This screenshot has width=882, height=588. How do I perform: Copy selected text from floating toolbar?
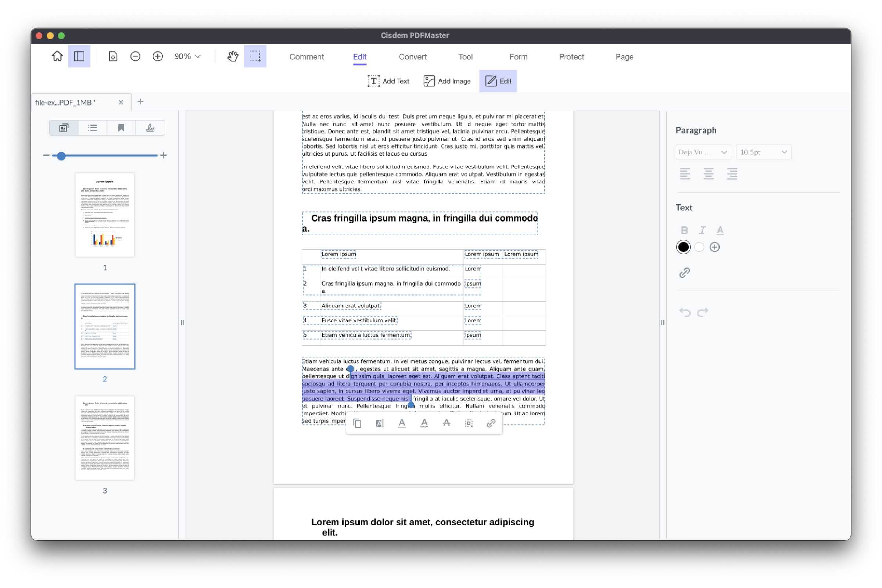pos(357,423)
